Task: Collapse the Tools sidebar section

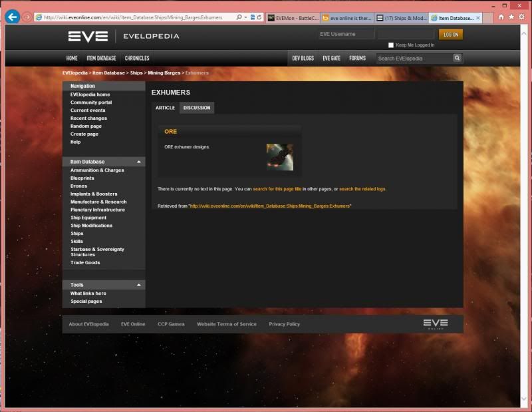Action: 139,285
